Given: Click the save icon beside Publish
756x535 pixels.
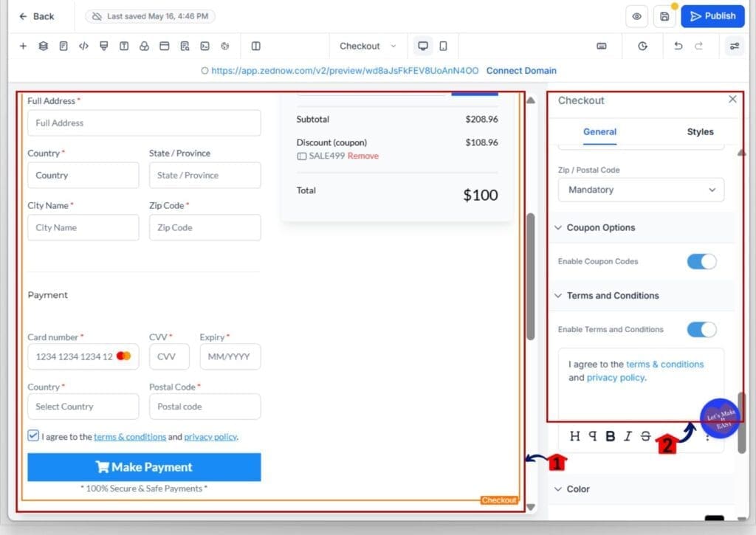Looking at the screenshot, I should click(x=664, y=15).
